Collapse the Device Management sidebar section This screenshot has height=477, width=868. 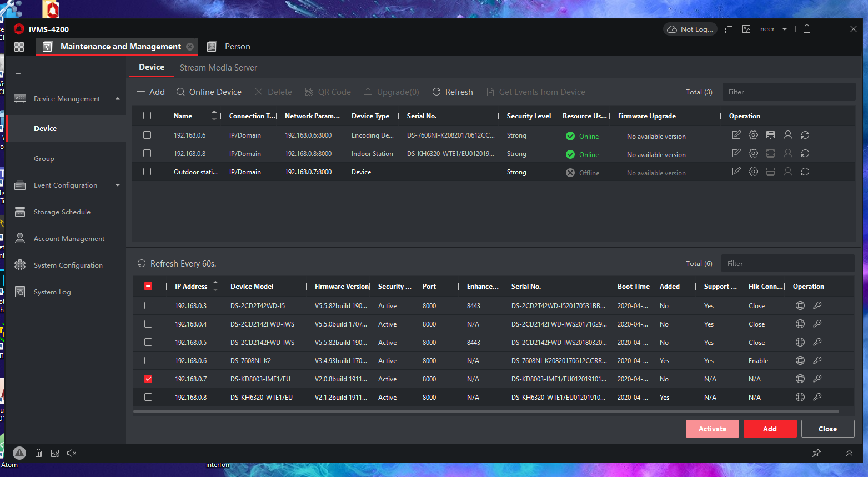click(x=117, y=98)
